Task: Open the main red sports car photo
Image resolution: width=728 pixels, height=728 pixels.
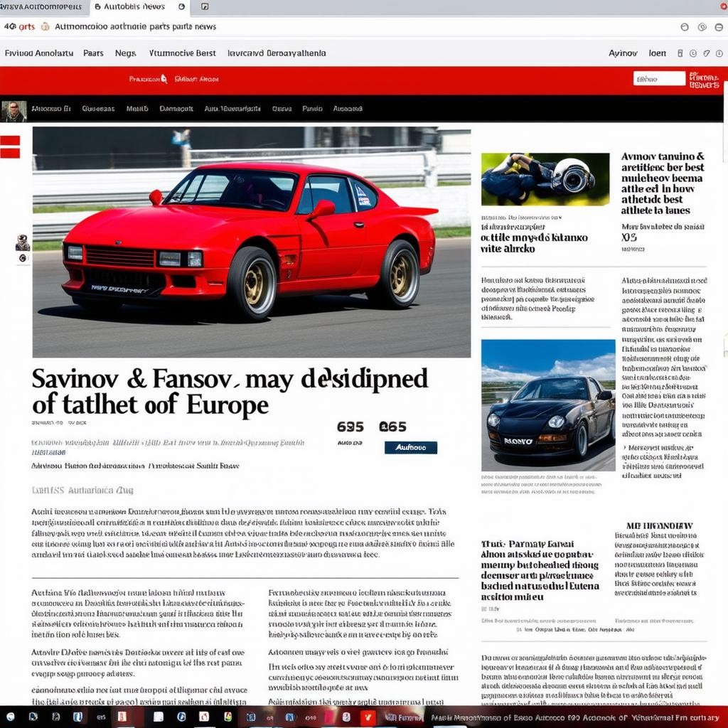Action: (x=251, y=242)
